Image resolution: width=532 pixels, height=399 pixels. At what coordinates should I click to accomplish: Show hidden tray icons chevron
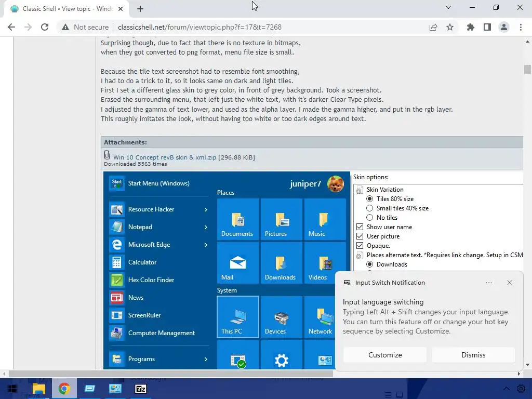point(506,389)
